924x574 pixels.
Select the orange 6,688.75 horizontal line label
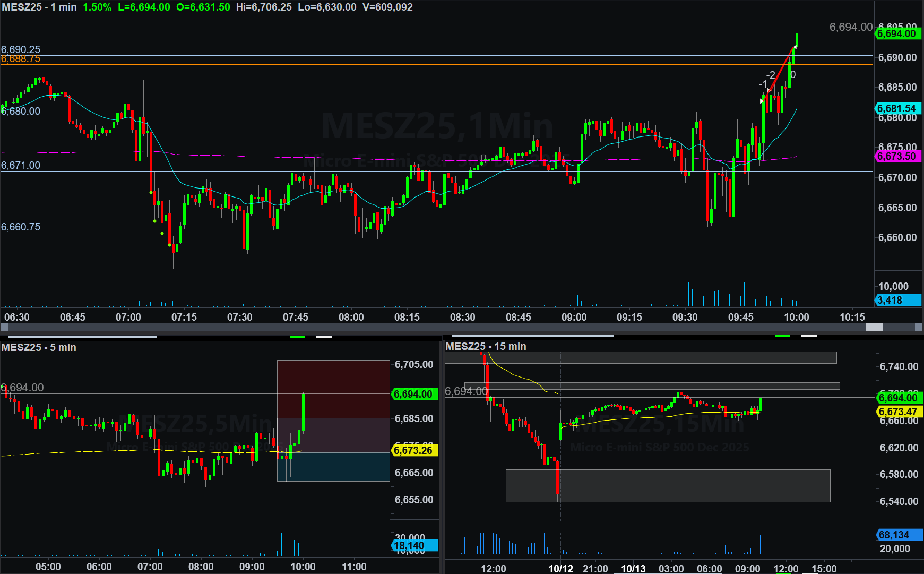[x=21, y=59]
